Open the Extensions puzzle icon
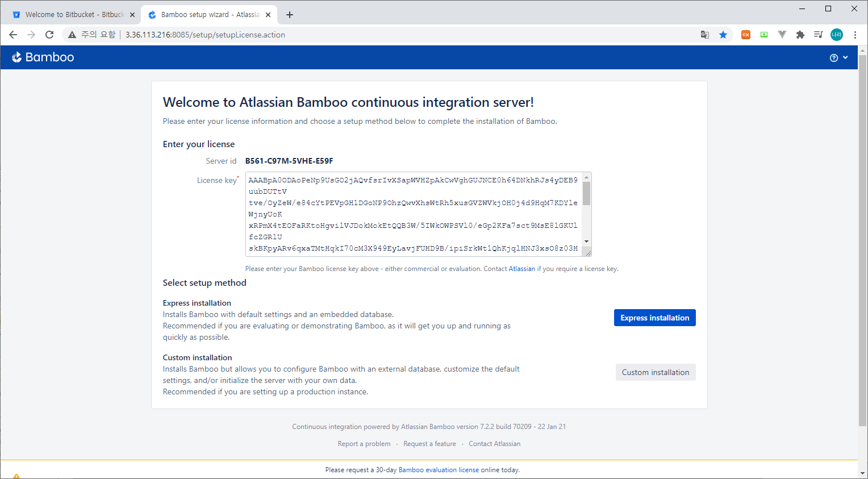The height and width of the screenshot is (479, 868). pos(800,35)
